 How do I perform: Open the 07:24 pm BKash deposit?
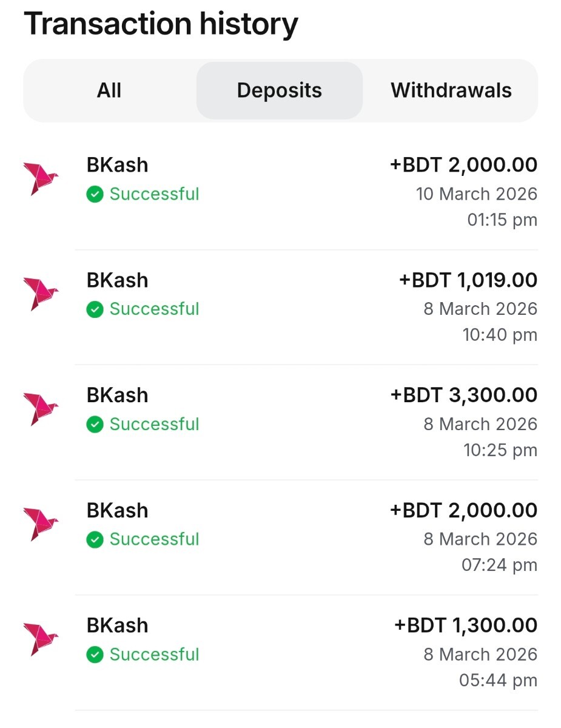(x=303, y=538)
